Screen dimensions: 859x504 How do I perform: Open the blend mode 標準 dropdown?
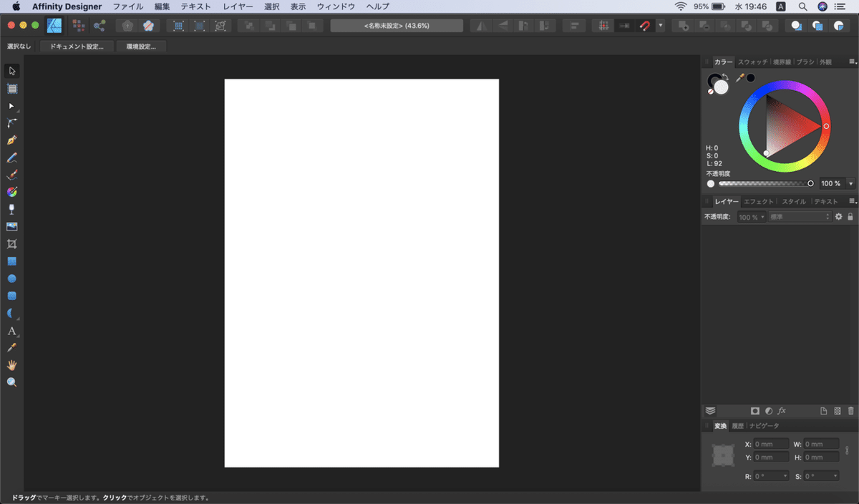coord(800,217)
